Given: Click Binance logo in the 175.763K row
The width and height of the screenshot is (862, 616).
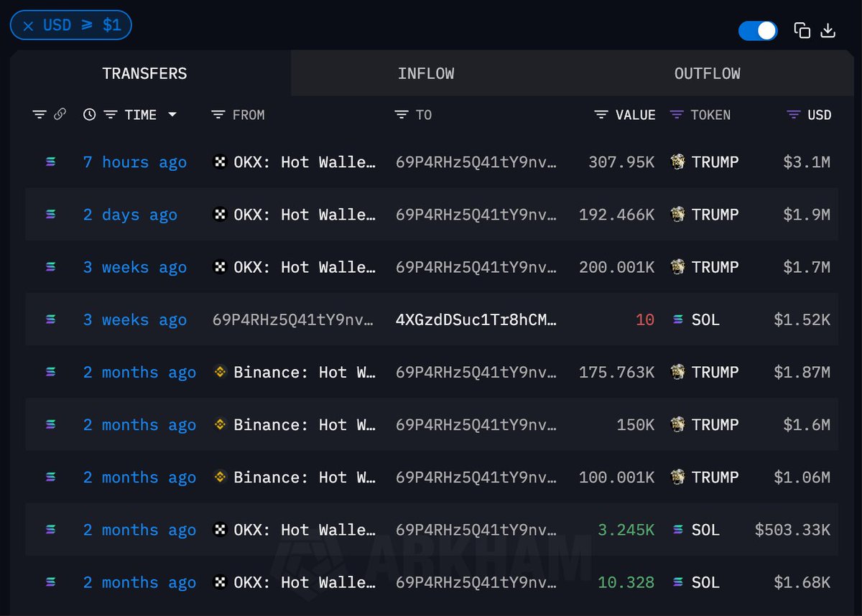Looking at the screenshot, I should [x=221, y=372].
